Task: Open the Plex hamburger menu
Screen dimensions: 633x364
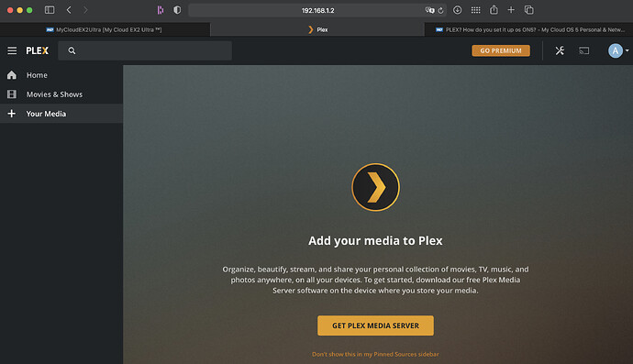Action: pyautogui.click(x=12, y=50)
